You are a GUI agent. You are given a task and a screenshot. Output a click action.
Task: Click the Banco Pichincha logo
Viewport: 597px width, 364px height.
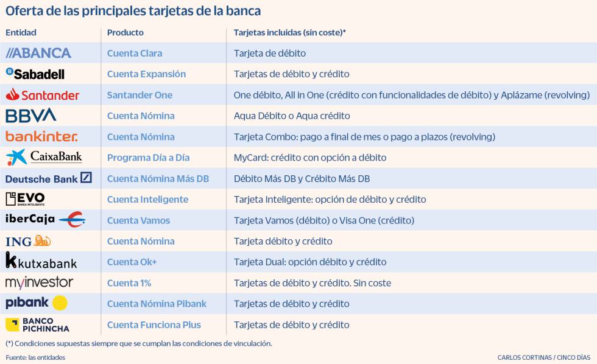coord(37,324)
